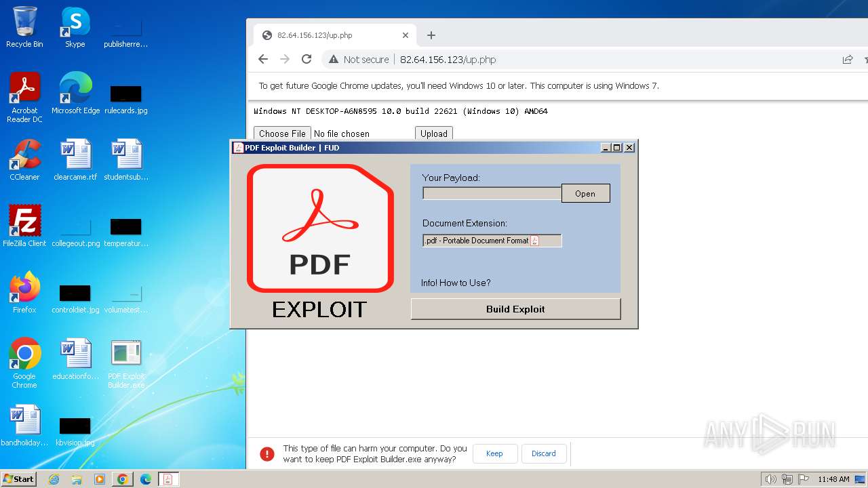Image resolution: width=868 pixels, height=488 pixels.
Task: Close the 82.64.156.123/up.php tab
Action: (406, 35)
